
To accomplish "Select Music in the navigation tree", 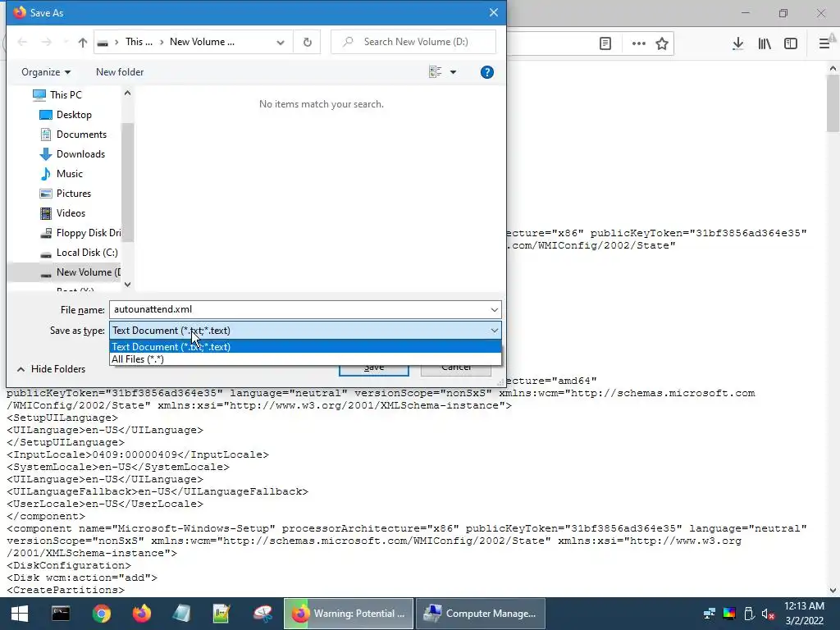I will [62, 174].
